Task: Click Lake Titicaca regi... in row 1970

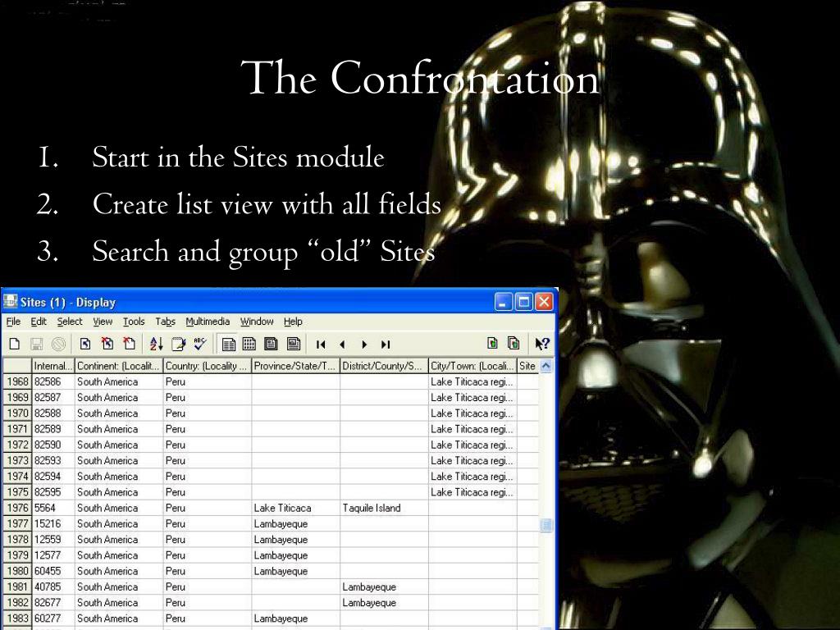Action: pos(472,413)
